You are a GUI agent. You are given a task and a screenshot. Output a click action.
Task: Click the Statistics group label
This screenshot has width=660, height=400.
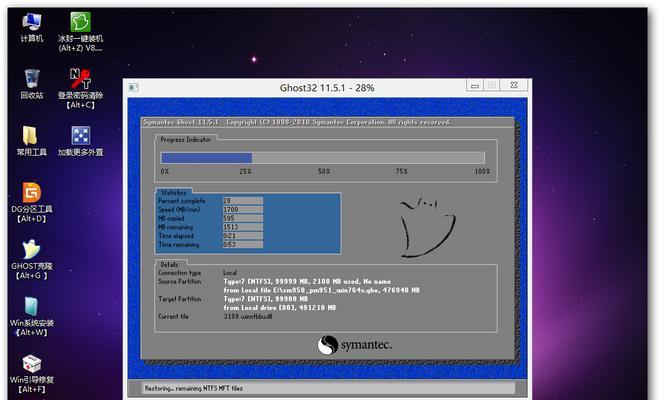coord(173,192)
